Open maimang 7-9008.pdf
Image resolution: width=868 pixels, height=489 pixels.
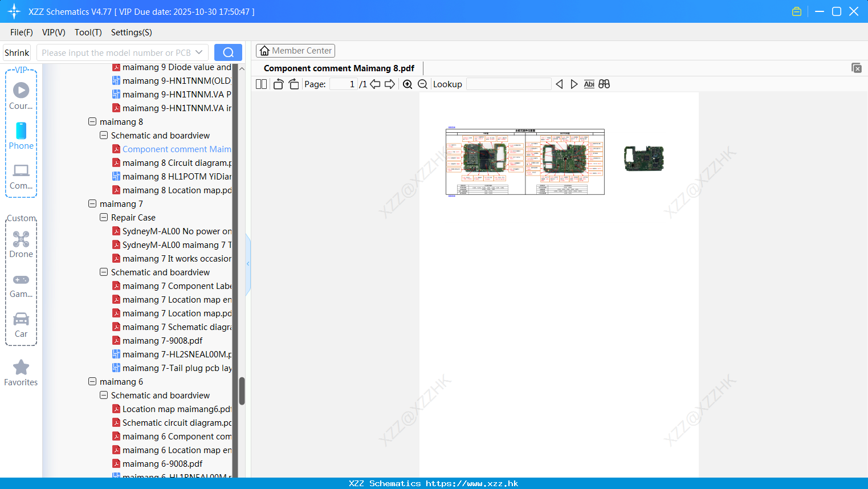coord(157,341)
